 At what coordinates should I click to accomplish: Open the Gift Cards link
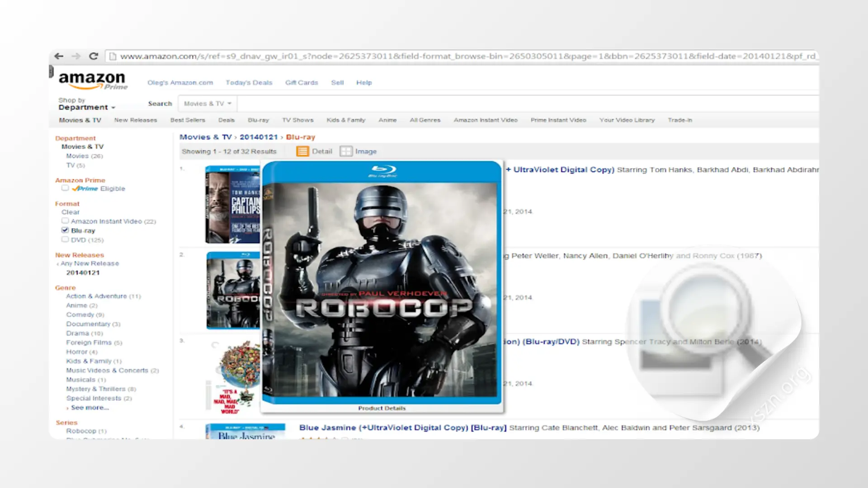point(302,83)
